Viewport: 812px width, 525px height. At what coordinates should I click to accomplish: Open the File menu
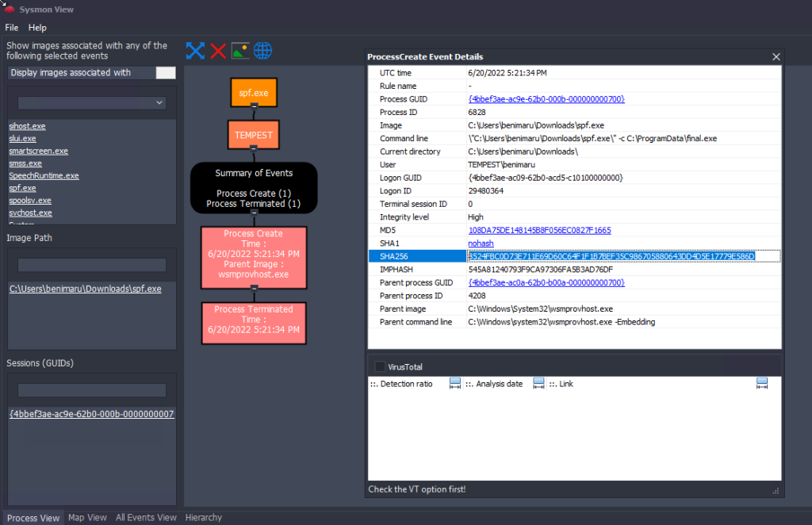(x=11, y=28)
